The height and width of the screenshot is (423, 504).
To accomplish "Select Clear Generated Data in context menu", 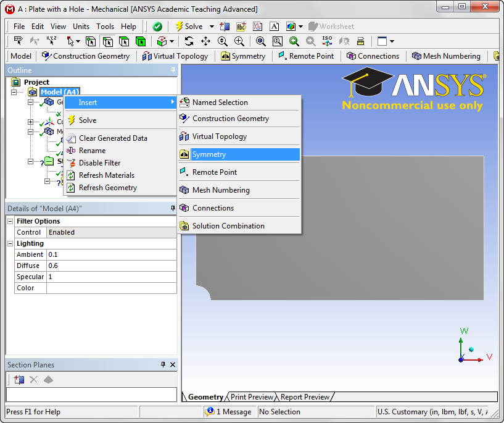I will click(120, 138).
